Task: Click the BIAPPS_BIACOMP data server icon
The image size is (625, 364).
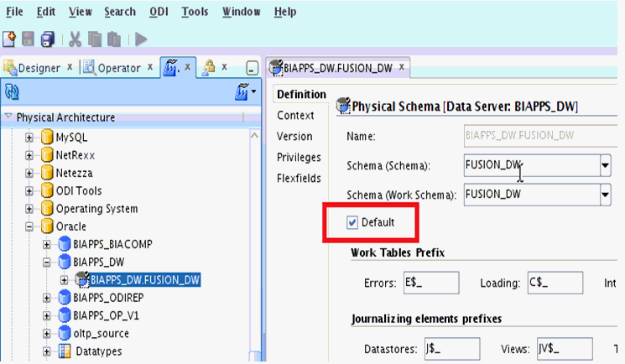Action: pos(64,244)
